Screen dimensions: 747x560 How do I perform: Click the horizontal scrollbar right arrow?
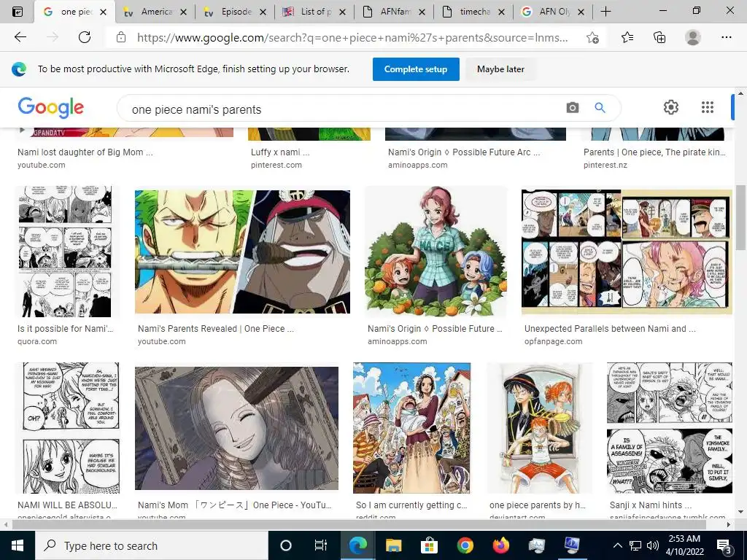click(x=729, y=525)
